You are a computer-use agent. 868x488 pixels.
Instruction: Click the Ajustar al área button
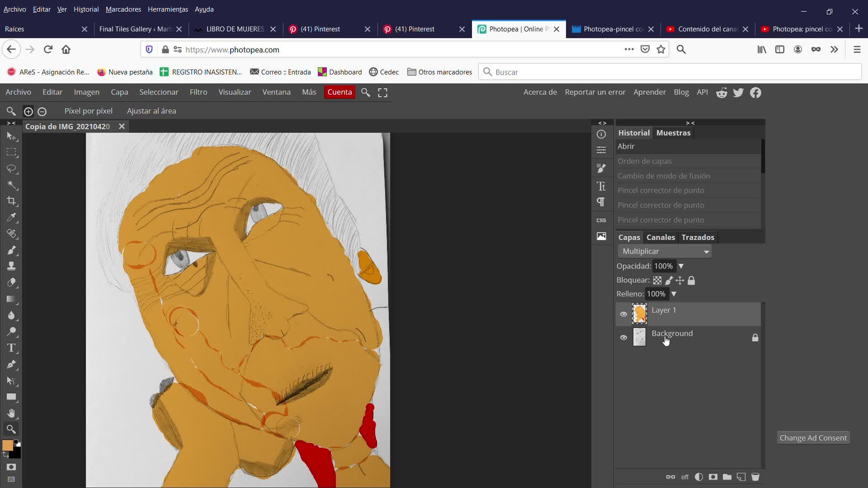151,111
